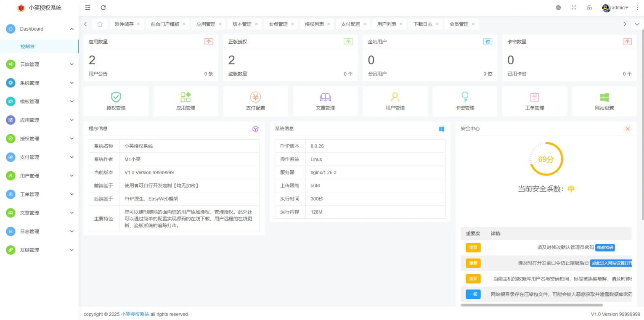Screen dimensions: 644x320
Task: Click the 69分 security score ring
Action: [546, 159]
